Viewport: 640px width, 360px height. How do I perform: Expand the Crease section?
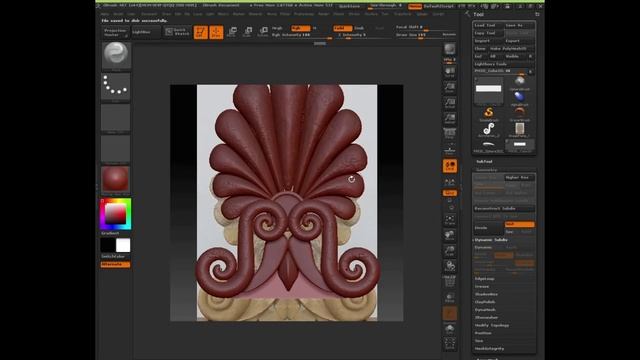(482, 287)
